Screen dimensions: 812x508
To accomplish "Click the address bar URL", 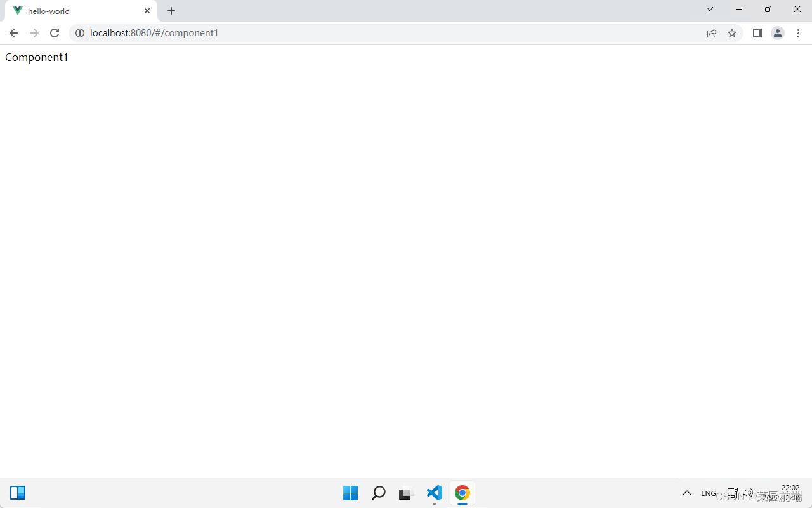I will click(154, 33).
